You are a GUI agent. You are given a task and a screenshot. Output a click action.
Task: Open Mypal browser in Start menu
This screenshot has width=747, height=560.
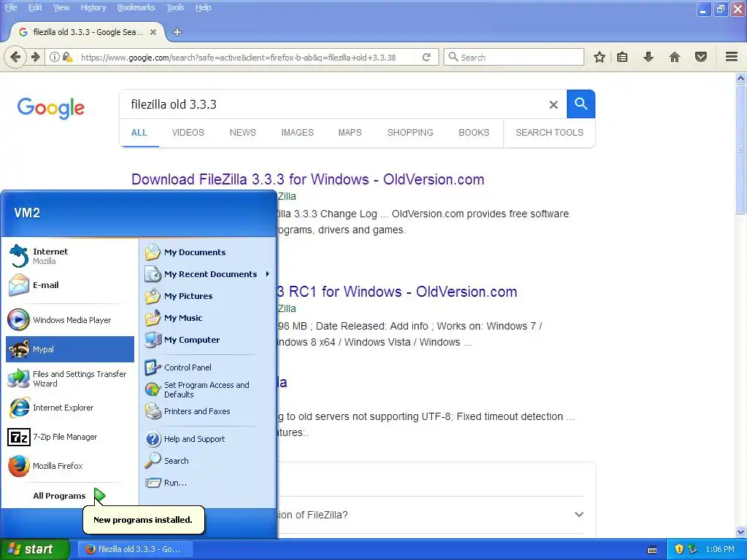70,349
